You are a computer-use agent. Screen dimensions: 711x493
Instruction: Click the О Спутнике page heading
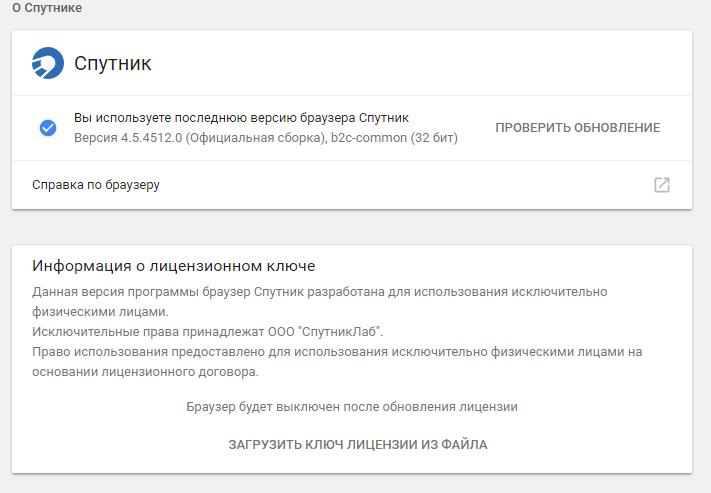click(47, 8)
